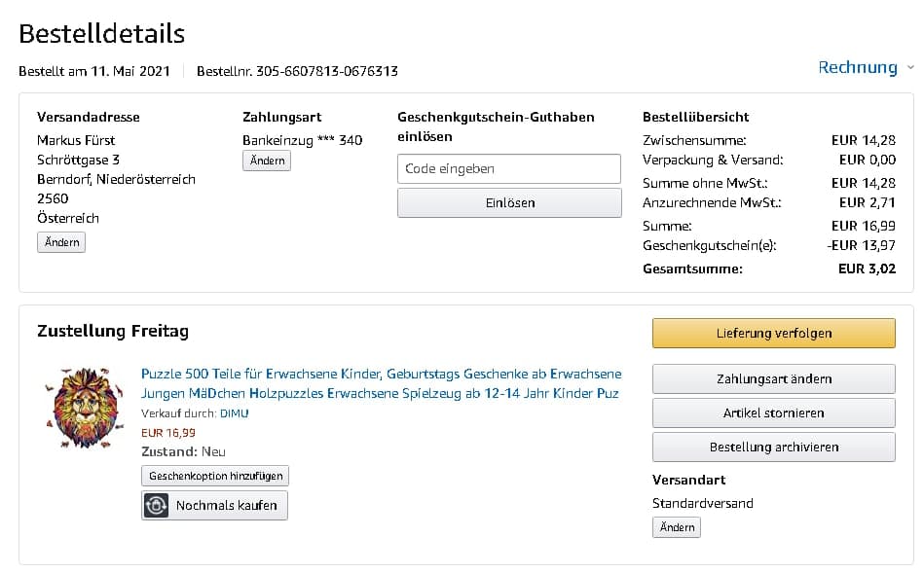The width and height of the screenshot is (924, 573).
Task: Click the buy-again icon beside Nochmals kaufen
Action: (157, 506)
